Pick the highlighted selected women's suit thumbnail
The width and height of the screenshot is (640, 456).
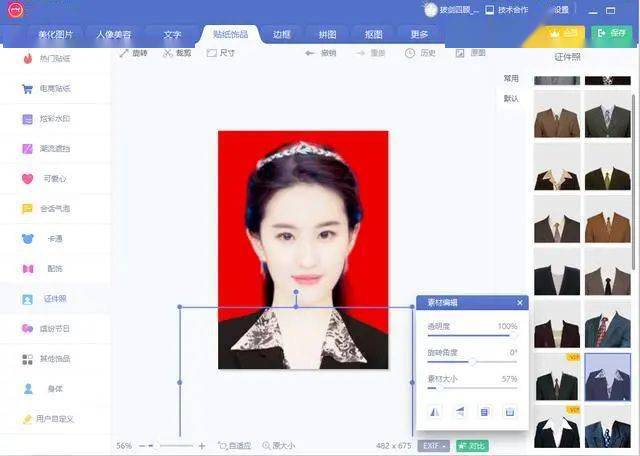(x=607, y=377)
